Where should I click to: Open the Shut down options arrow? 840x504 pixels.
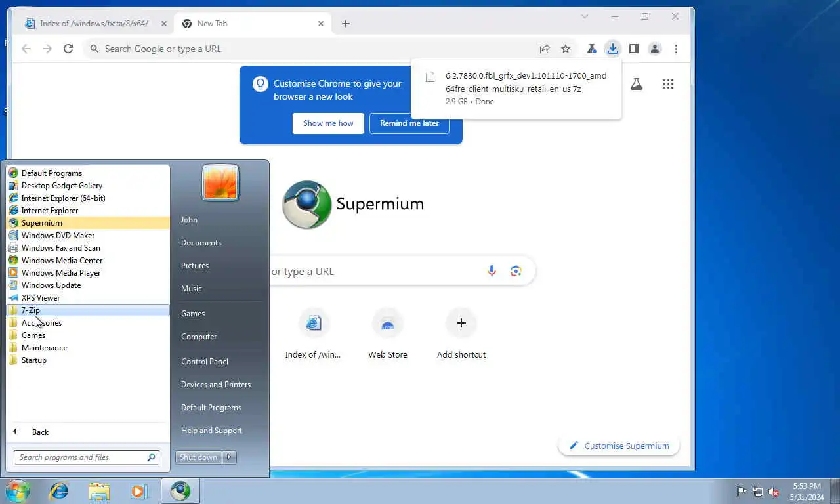[x=229, y=457]
